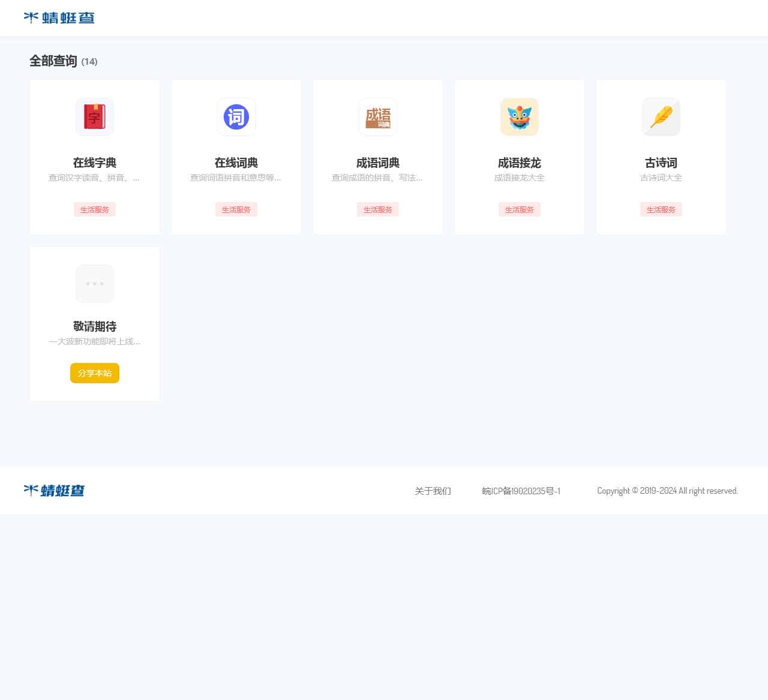The image size is (768, 700).
Task: Click 生活服务 tag under 成语接龙
Action: tap(520, 209)
